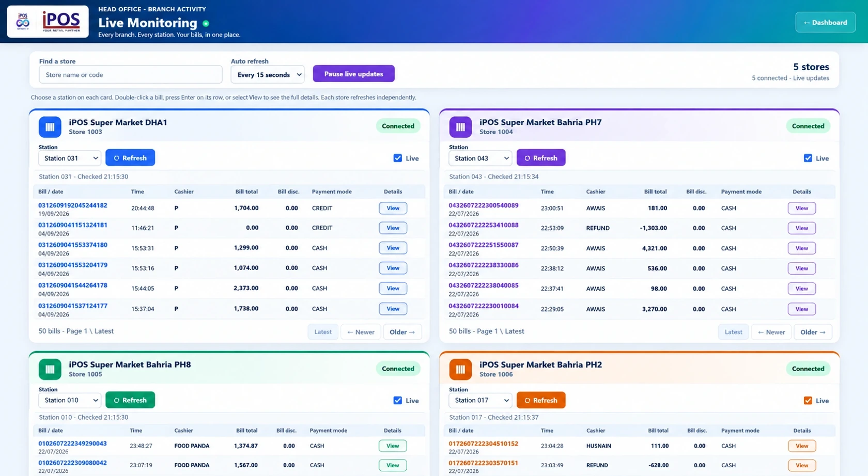Click the iPOS logo in the header
The image size is (868, 476).
(48, 22)
